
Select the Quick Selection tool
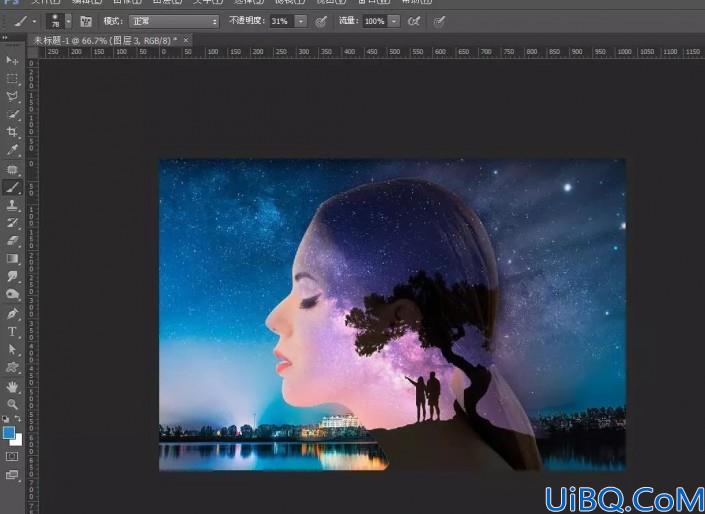(12, 114)
